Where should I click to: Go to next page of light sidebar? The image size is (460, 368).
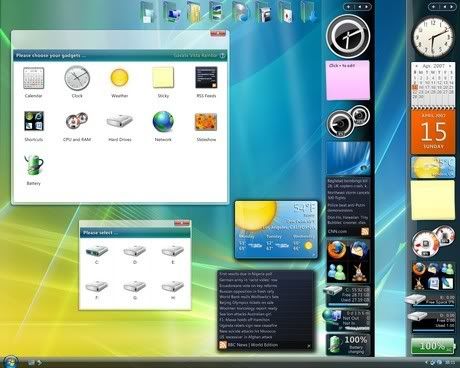coord(451,7)
